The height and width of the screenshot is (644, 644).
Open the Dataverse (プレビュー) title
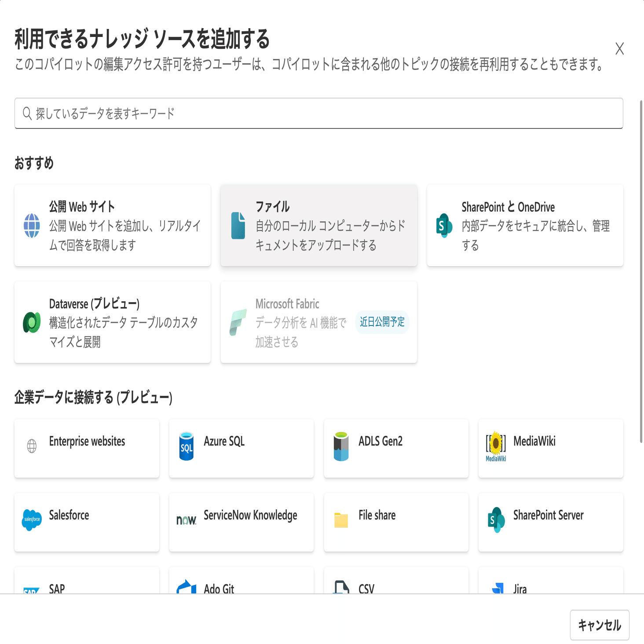click(x=95, y=304)
